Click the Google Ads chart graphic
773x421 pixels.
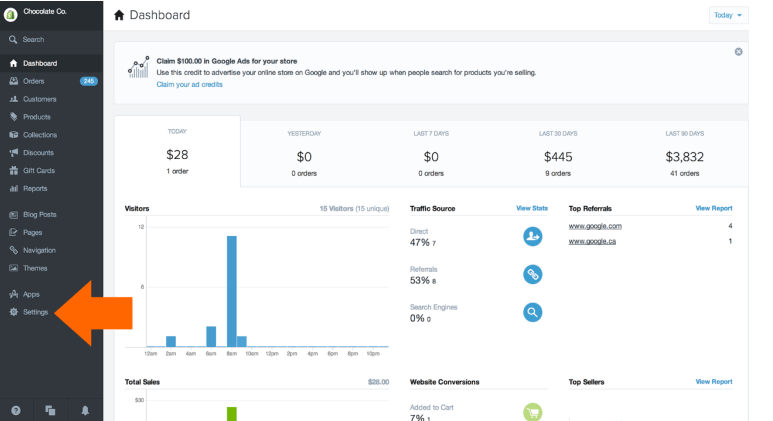click(139, 67)
